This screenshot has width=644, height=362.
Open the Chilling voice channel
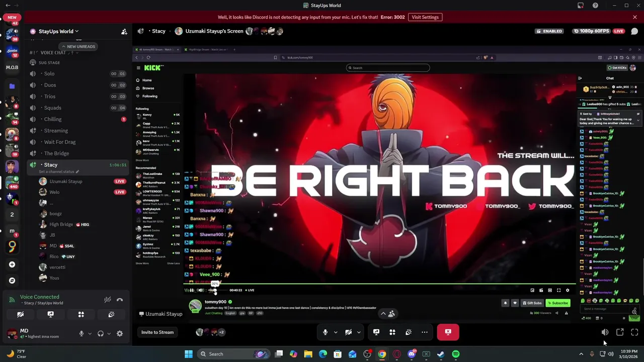pyautogui.click(x=78, y=119)
